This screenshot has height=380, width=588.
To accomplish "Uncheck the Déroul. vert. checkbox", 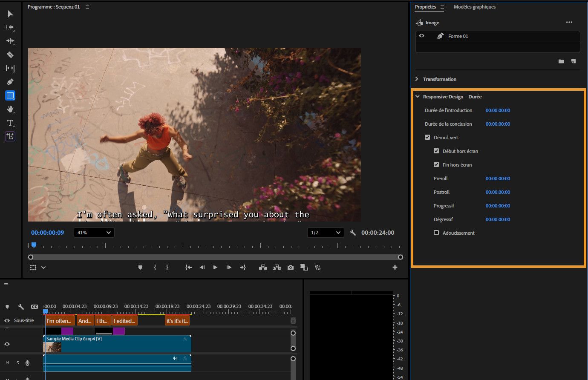I will tap(427, 138).
